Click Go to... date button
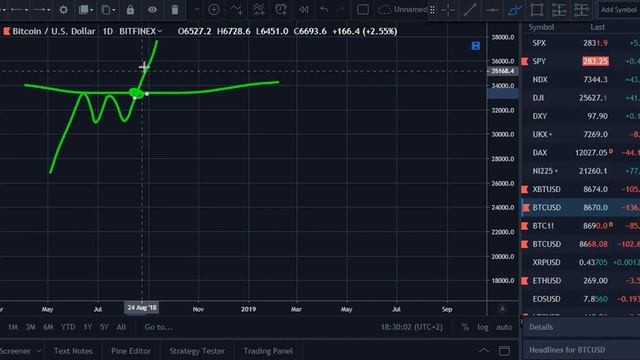The image size is (640, 360). pos(159,327)
